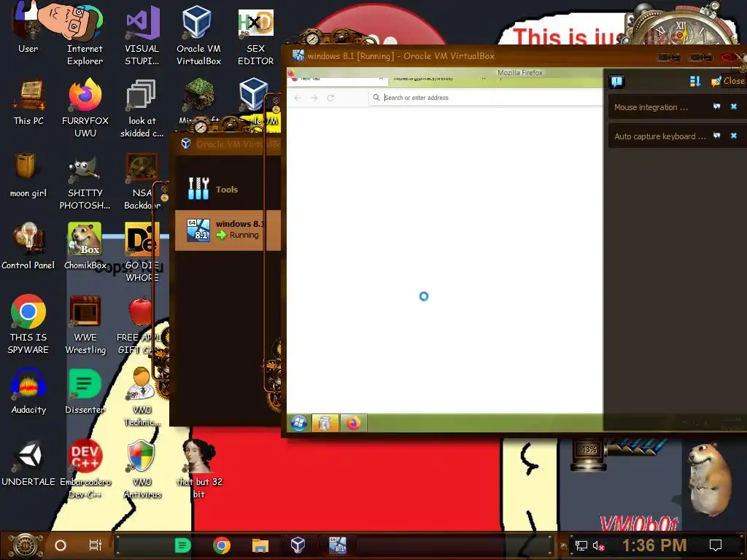The height and width of the screenshot is (560, 747).
Task: Open the guest Windows 8.1 Start button
Action: tap(299, 423)
